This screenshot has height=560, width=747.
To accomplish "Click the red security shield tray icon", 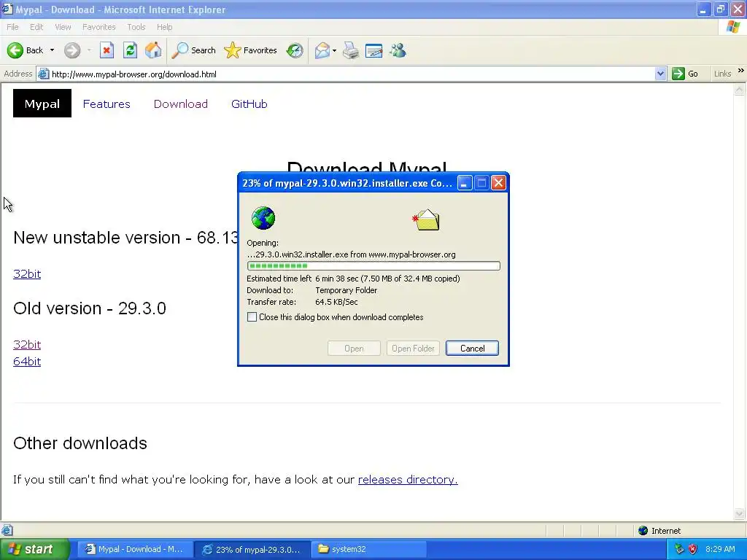I will [x=693, y=549].
